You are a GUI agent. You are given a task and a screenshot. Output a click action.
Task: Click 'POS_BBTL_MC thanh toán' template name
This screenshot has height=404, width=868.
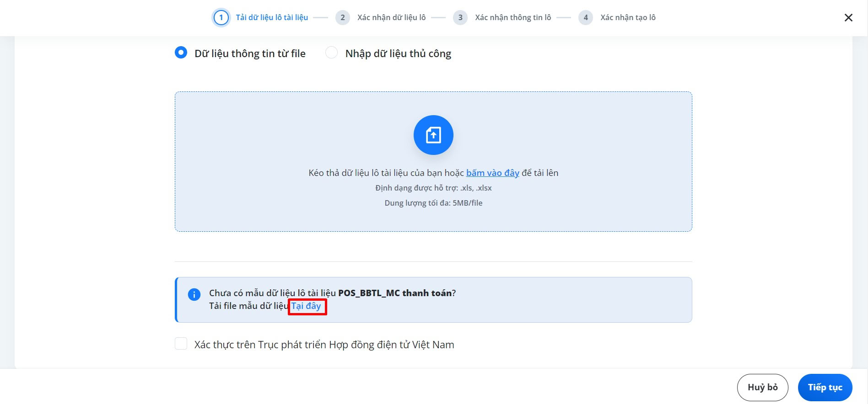[395, 293]
